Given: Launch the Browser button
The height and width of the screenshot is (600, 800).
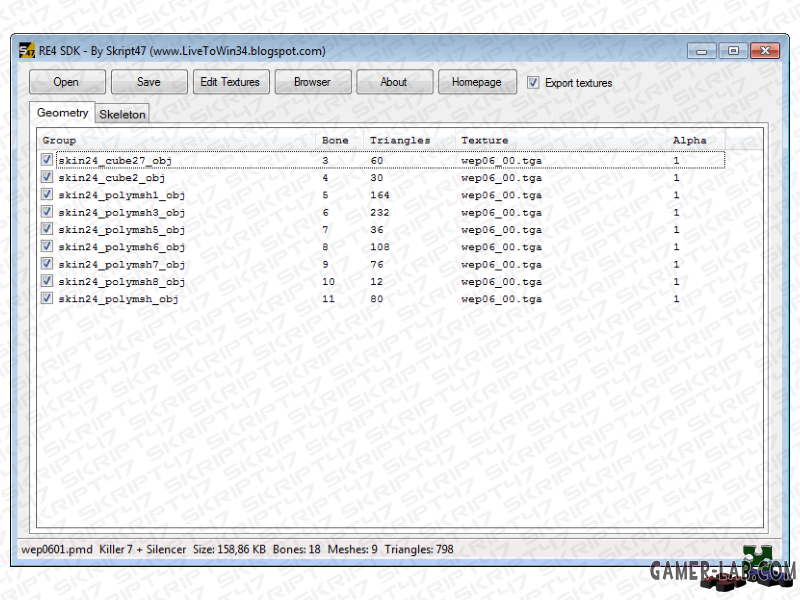Looking at the screenshot, I should 313,82.
